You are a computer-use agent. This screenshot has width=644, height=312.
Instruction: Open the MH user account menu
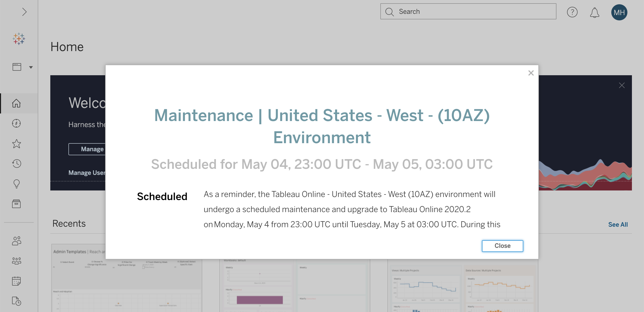point(619,12)
